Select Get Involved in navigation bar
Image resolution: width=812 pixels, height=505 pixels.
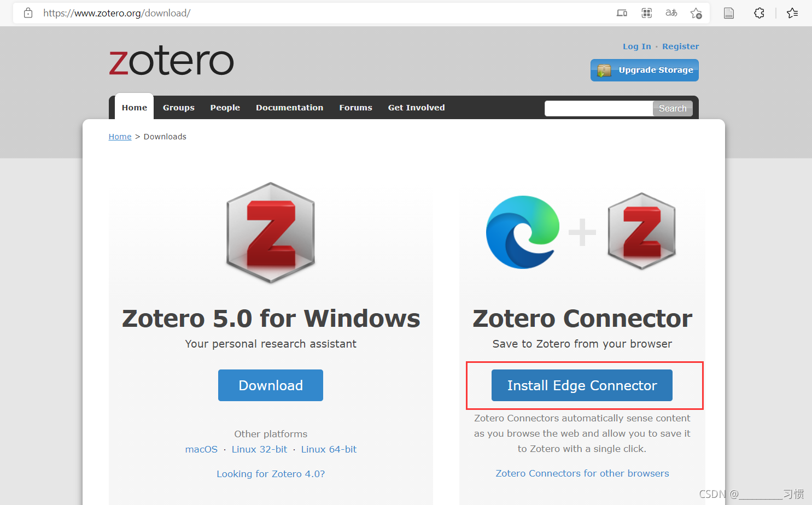pyautogui.click(x=417, y=108)
